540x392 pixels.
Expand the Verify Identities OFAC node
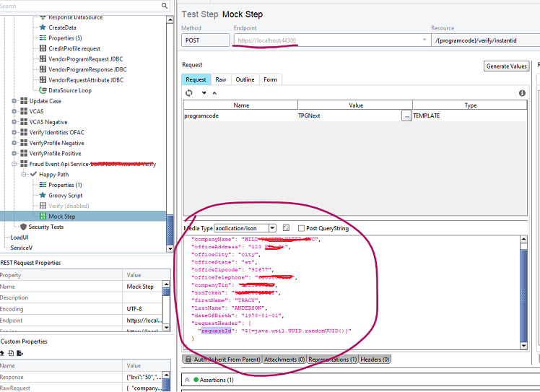click(14, 132)
